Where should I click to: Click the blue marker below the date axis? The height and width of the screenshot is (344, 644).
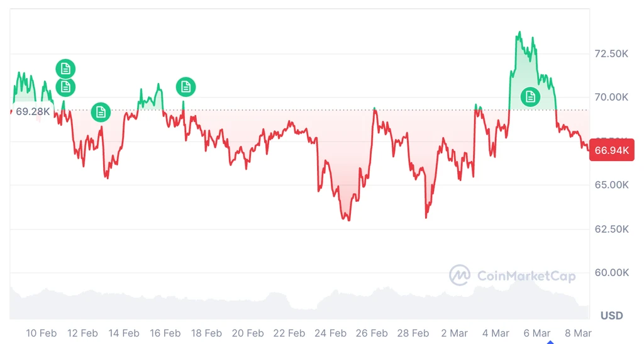pos(550,342)
